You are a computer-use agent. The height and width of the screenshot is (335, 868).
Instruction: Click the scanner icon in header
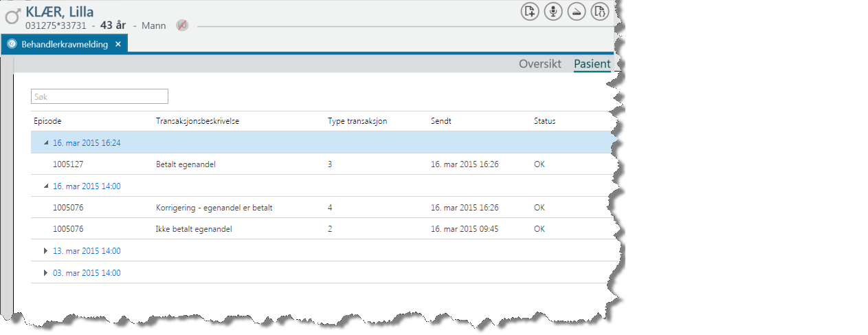click(x=577, y=12)
